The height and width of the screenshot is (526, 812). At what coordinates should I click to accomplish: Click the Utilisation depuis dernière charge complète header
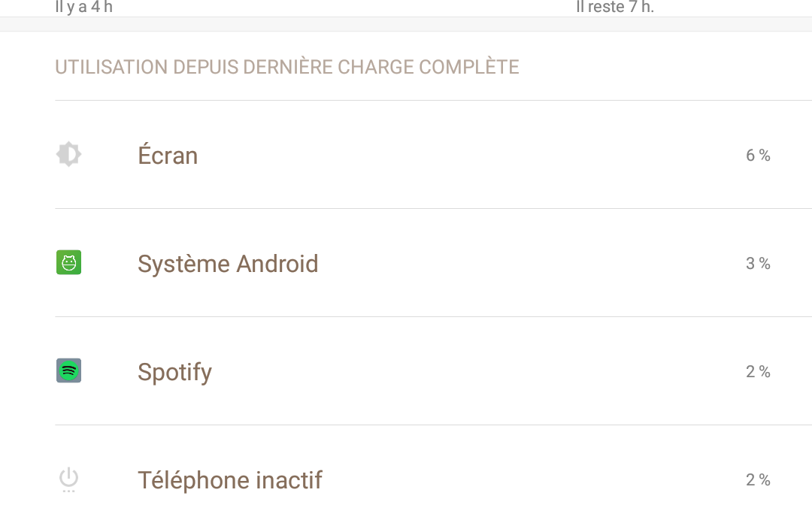287,67
